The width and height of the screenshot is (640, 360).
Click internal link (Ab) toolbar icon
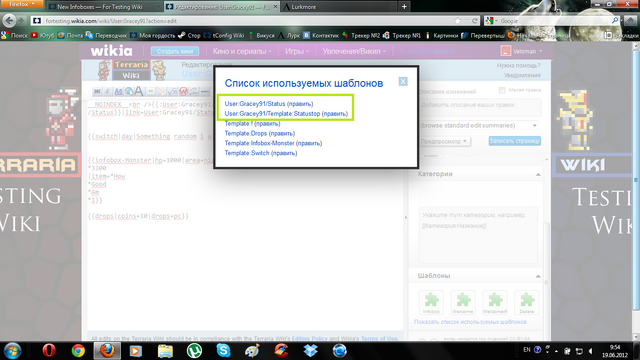tap(118, 91)
